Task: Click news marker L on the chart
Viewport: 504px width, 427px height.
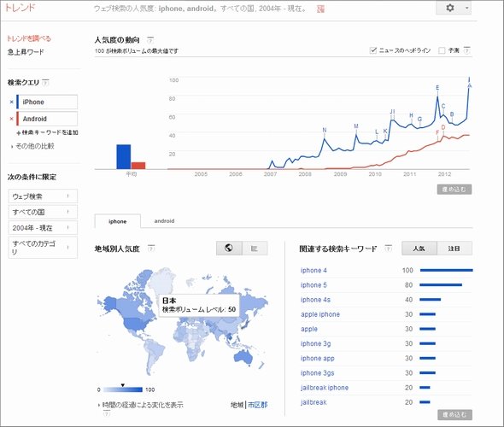Action: click(377, 132)
